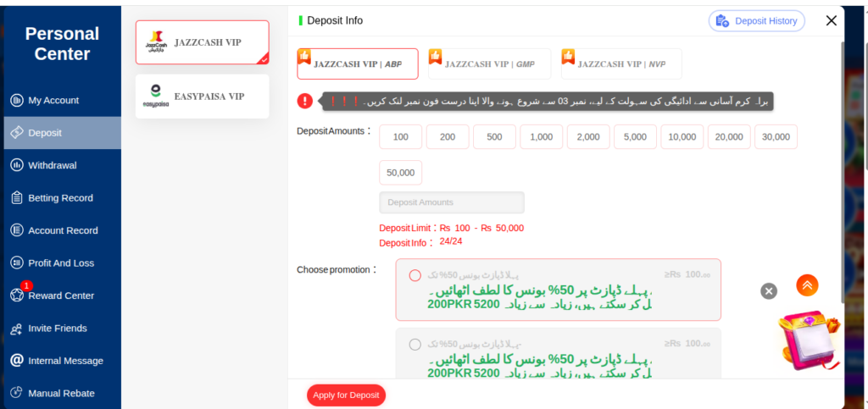Select the 20,000 deposit amount
The height and width of the screenshot is (409, 868).
pyautogui.click(x=729, y=137)
